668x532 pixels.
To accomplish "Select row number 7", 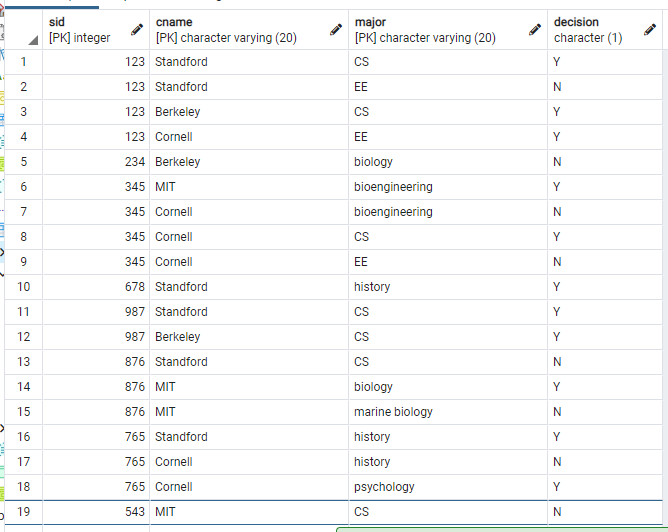I will coord(23,212).
